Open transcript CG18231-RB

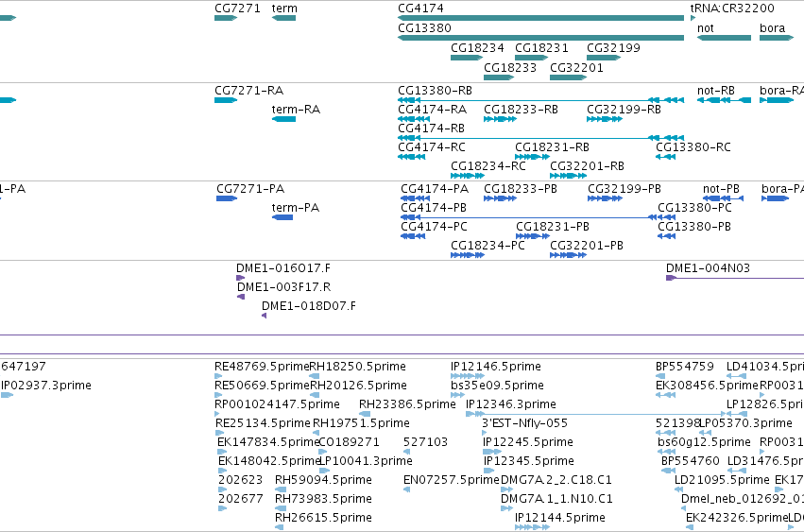point(553,147)
